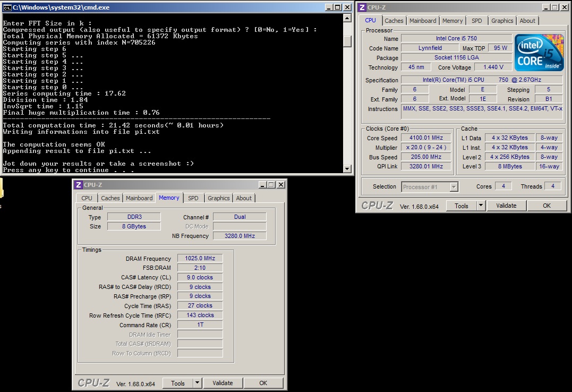Select the Memory tab in lower CPU-Z window
Image resolution: width=572 pixels, height=392 pixels.
[x=169, y=198]
